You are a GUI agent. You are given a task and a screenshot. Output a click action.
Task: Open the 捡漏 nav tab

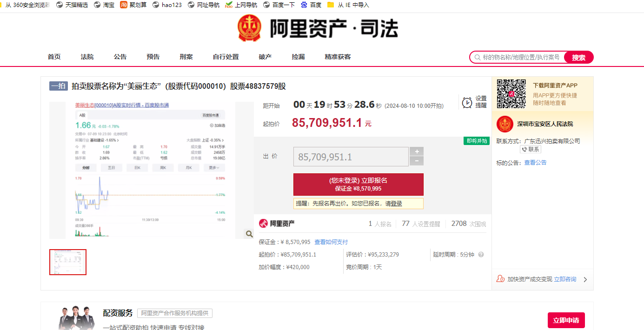[x=298, y=57]
